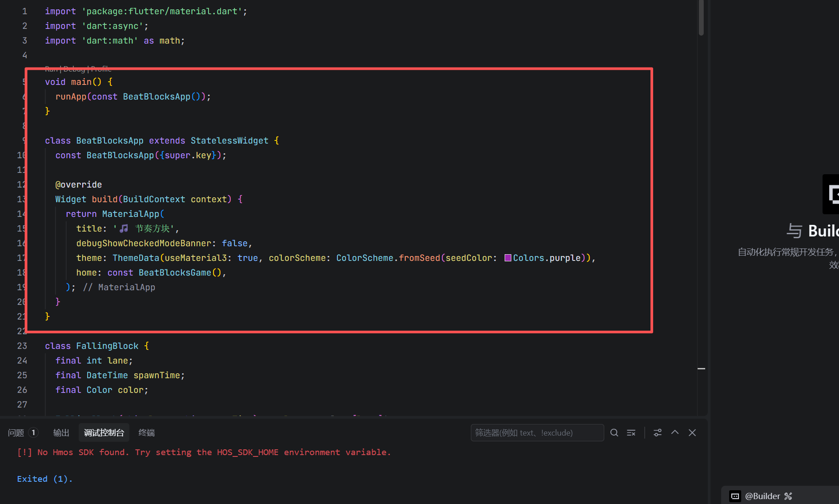Click line number 27 in the gutter
The height and width of the screenshot is (504, 839).
[x=22, y=404]
